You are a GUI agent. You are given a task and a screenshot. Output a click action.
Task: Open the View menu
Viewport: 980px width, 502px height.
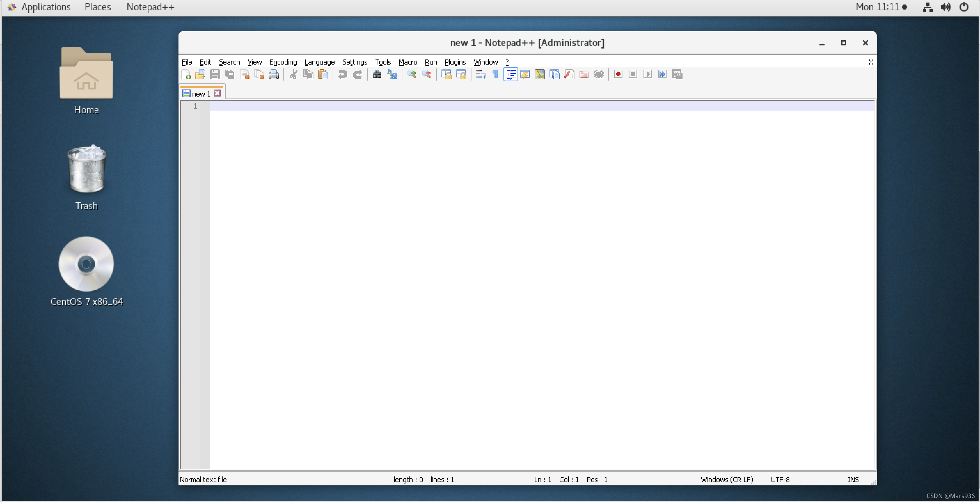tap(255, 62)
